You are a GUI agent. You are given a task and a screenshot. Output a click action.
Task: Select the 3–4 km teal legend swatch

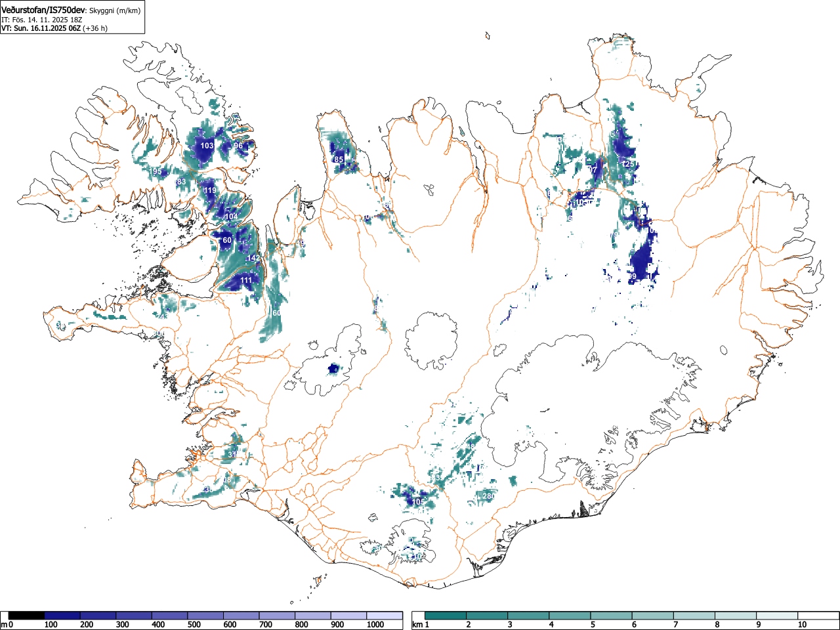pyautogui.click(x=529, y=616)
